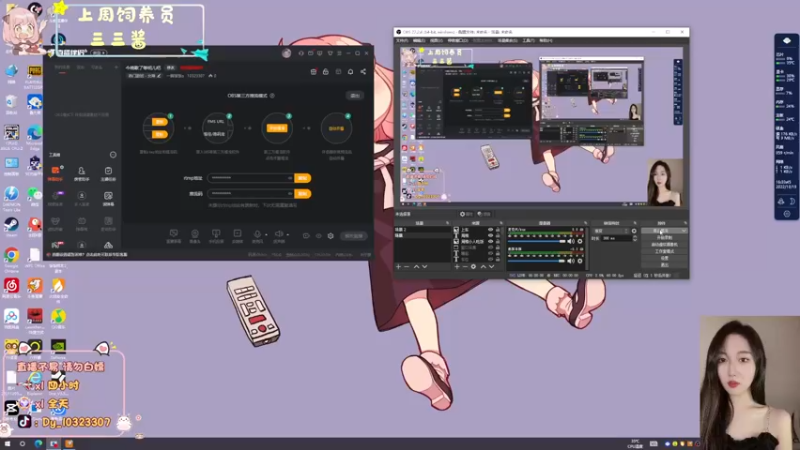Screen dimensions: 800x450
Task: Open the third menu in OBS menu bar
Action: click(436, 40)
